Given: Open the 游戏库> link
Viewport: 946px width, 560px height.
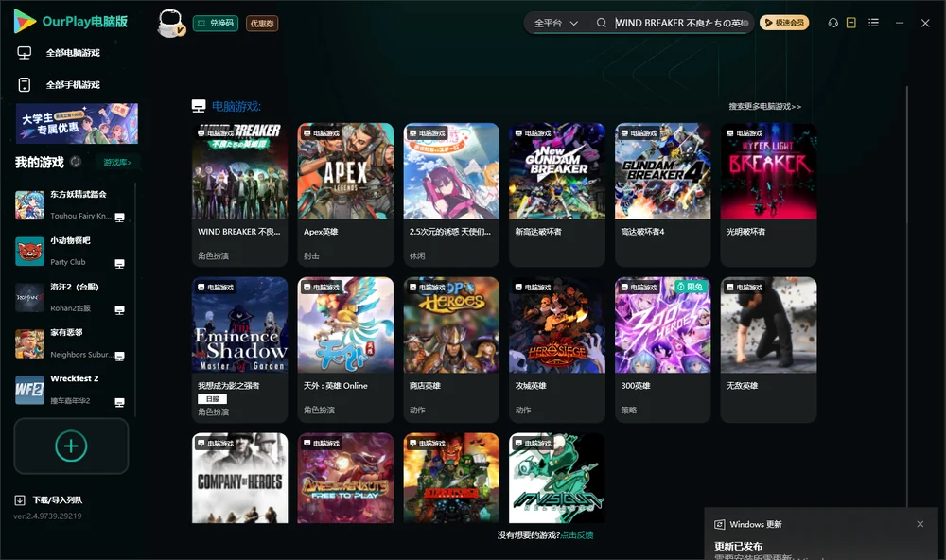Looking at the screenshot, I should coord(117,163).
